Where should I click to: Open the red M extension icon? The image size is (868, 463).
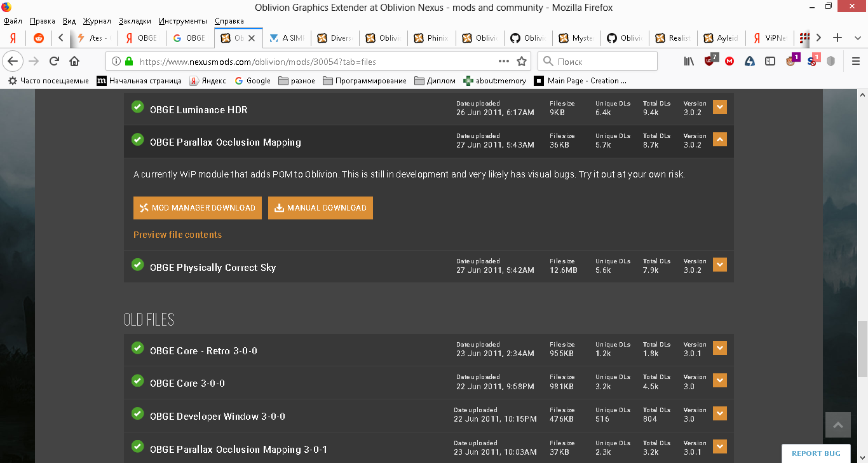tap(730, 61)
